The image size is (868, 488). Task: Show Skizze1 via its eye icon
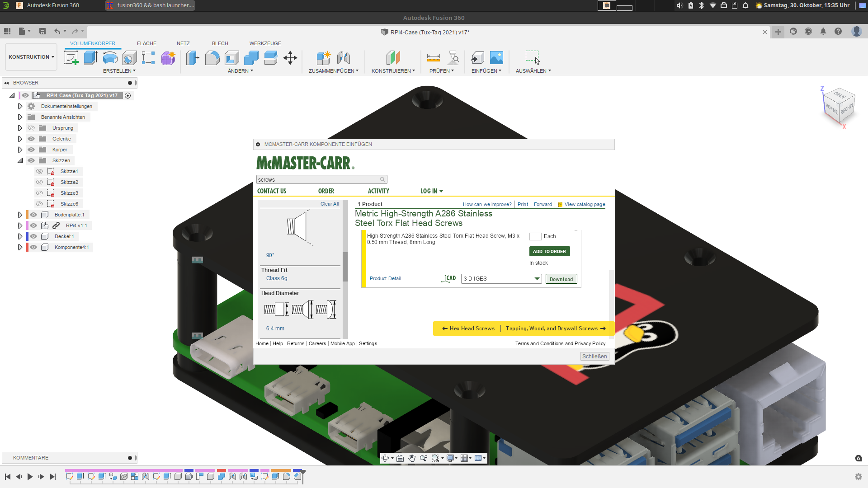click(39, 171)
